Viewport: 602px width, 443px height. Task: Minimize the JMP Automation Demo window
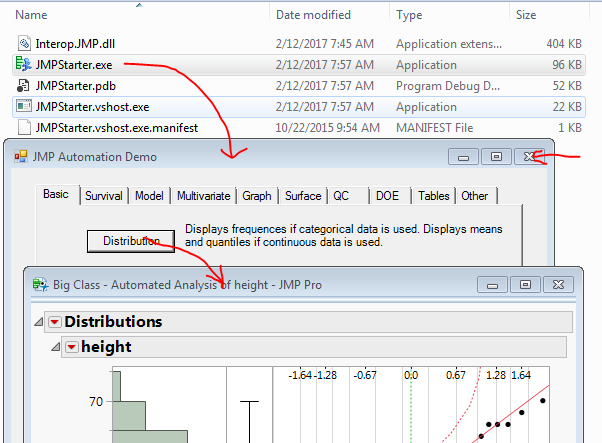tap(463, 157)
